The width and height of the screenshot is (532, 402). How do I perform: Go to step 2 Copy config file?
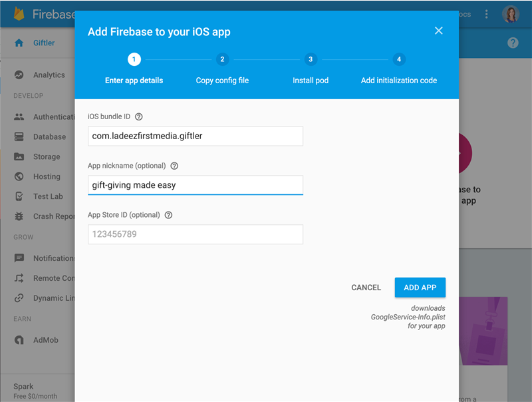[x=222, y=59]
